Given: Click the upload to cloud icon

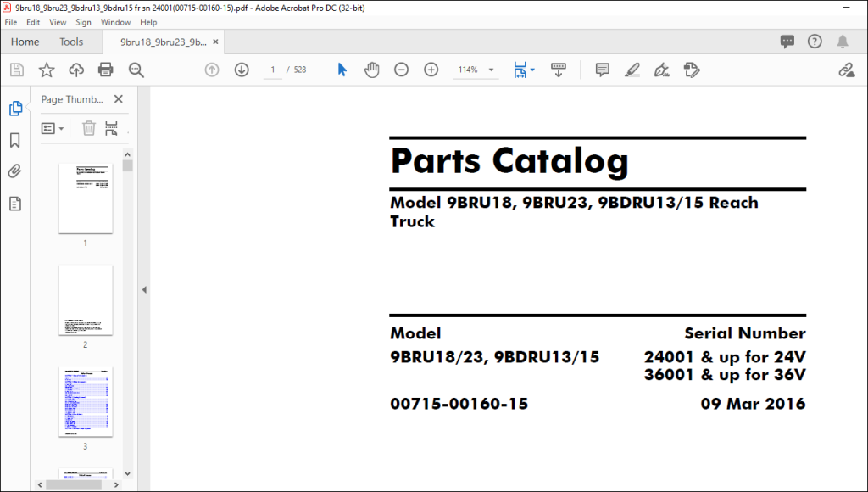Looking at the screenshot, I should click(75, 70).
